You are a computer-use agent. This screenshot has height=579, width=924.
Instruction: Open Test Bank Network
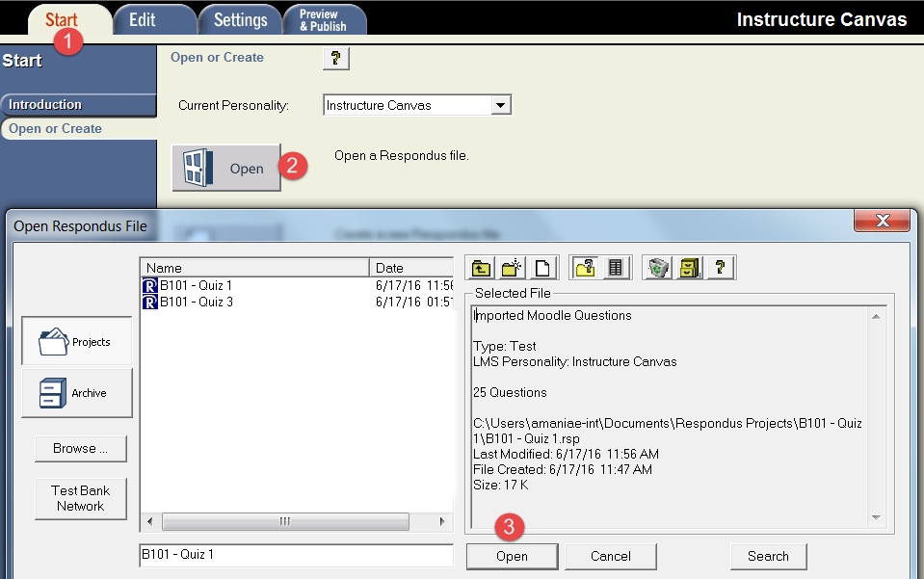[81, 498]
